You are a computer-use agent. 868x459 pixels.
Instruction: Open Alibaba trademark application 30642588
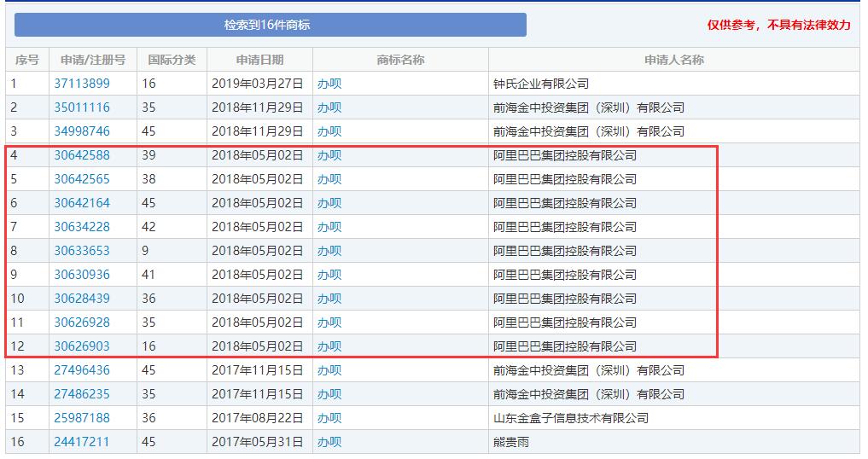pos(82,155)
